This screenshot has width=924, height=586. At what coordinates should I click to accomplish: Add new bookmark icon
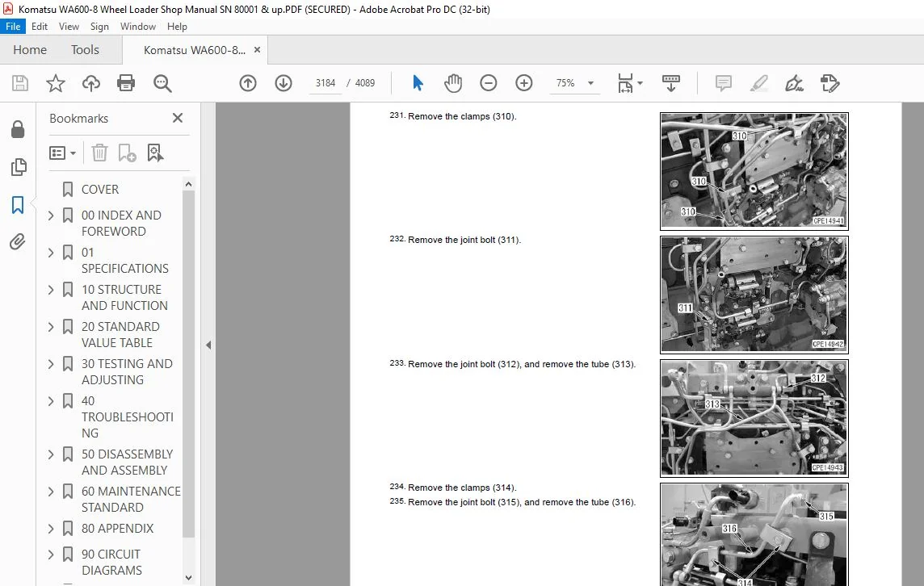point(127,153)
